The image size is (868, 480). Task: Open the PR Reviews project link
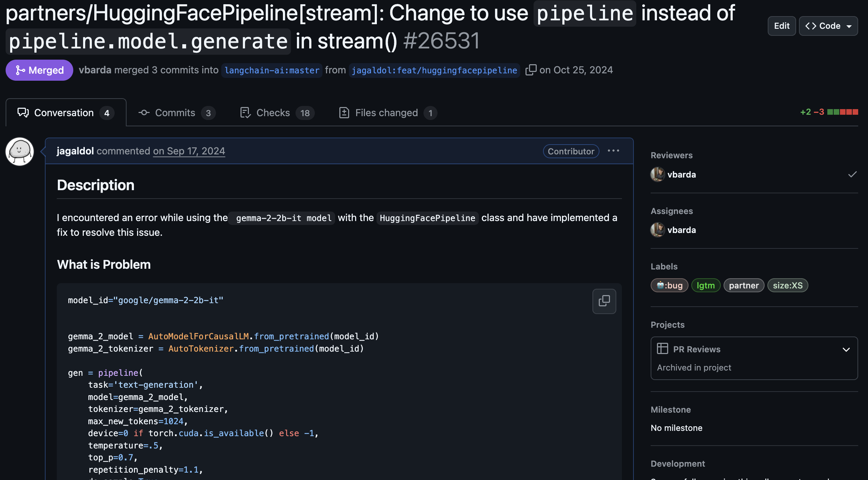[x=697, y=349]
